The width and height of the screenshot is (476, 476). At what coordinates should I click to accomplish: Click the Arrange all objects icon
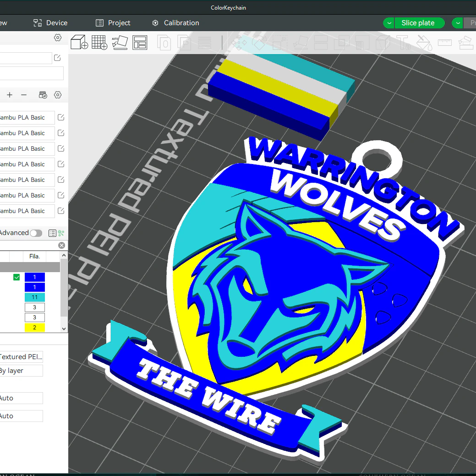coord(140,42)
